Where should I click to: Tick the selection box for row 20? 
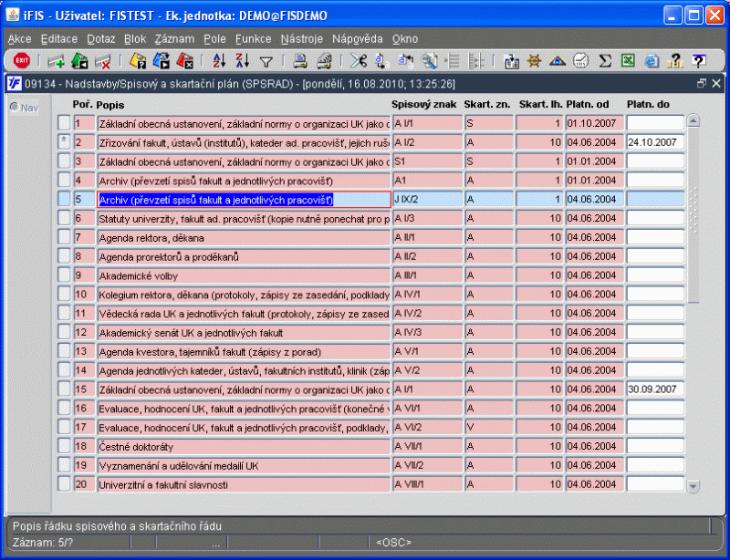coord(64,483)
